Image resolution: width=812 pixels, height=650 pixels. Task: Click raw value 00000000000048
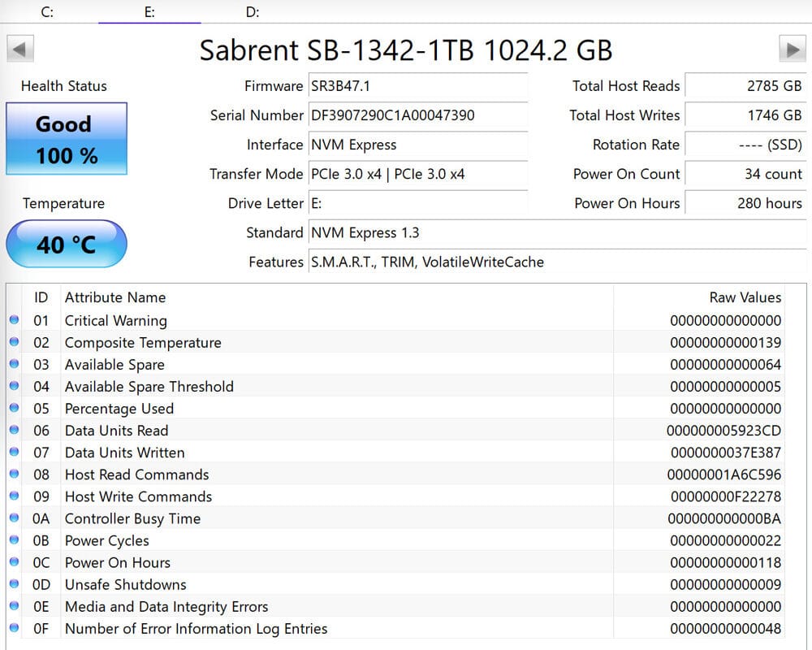tap(725, 629)
